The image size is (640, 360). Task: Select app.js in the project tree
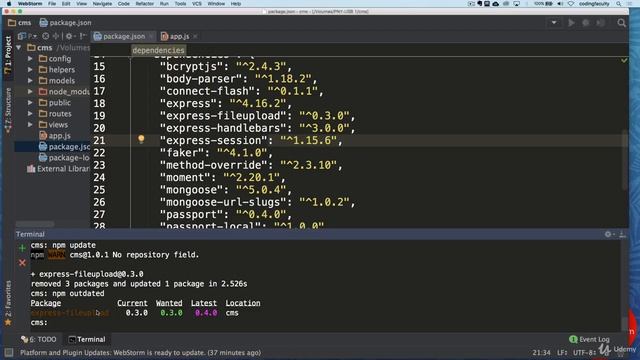pos(55,136)
